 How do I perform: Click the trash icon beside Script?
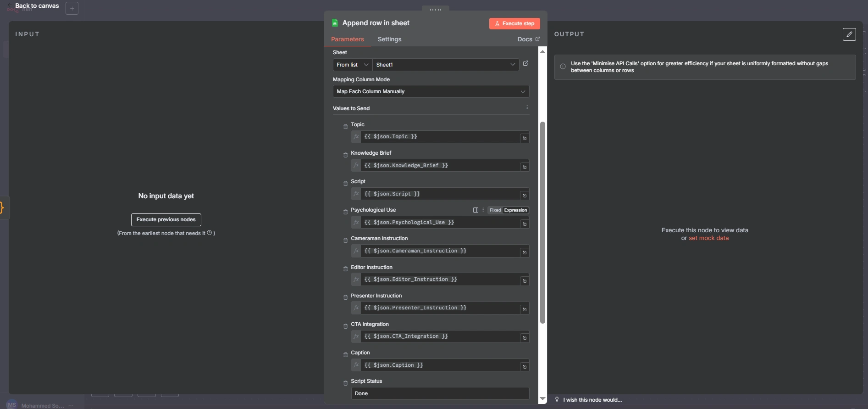[345, 183]
